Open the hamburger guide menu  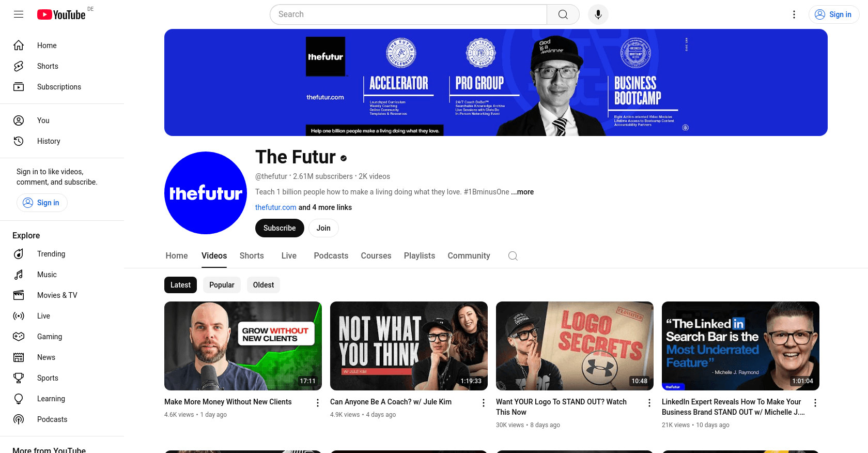(x=19, y=14)
